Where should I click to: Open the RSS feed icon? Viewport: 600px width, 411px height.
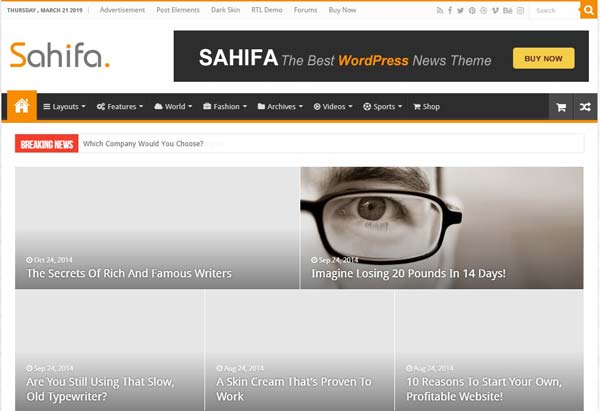(439, 10)
